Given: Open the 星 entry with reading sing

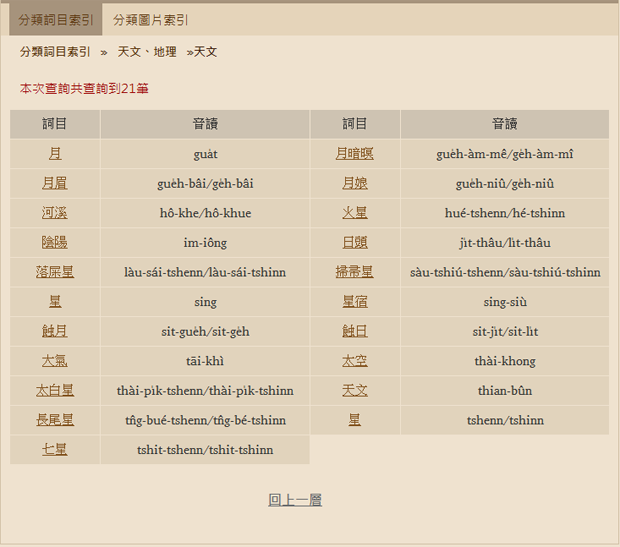Looking at the screenshot, I should click(55, 302).
